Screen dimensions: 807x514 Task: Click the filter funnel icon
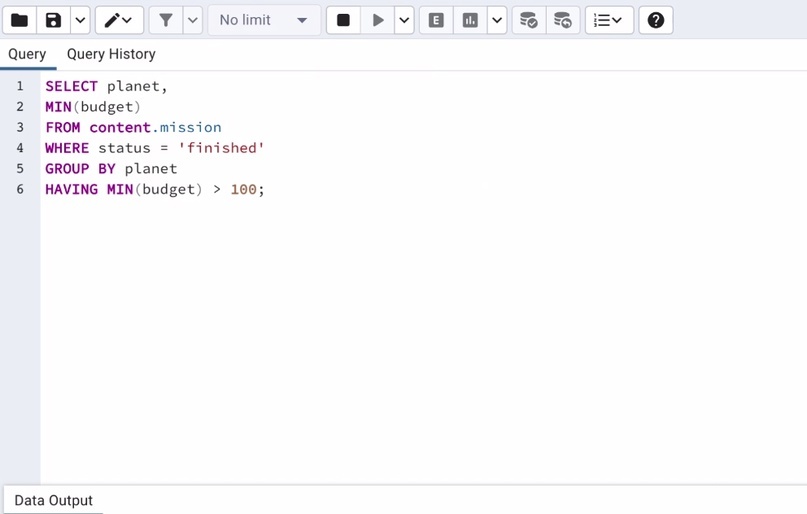[166, 21]
